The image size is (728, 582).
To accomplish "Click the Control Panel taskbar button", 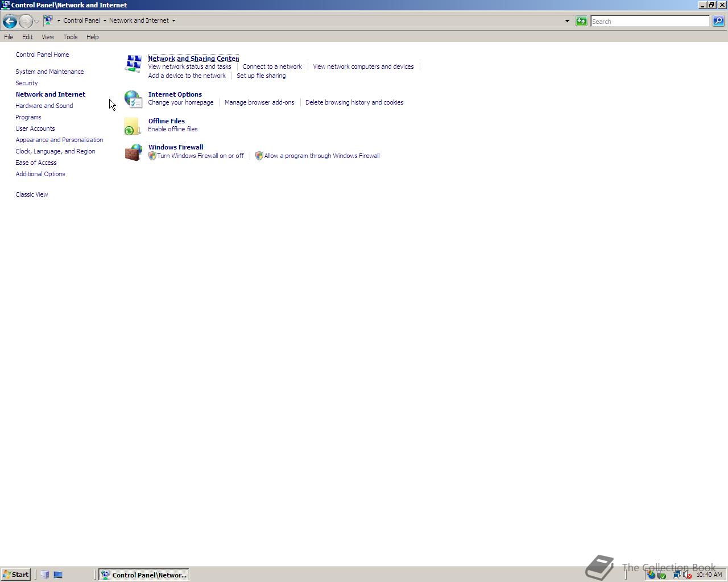I will (x=144, y=575).
